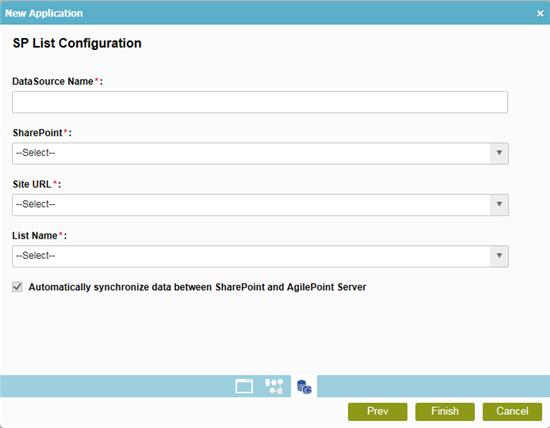Open the Site URL dropdown arrow

(x=499, y=205)
